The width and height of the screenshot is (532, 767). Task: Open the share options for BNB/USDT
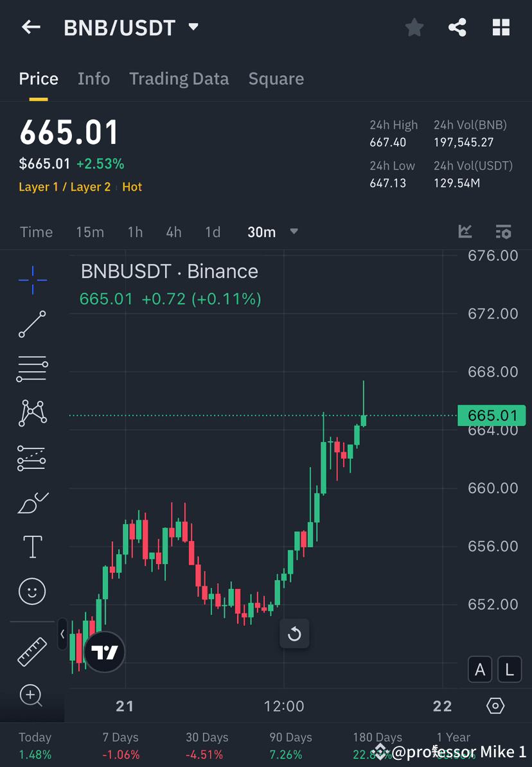tap(457, 27)
